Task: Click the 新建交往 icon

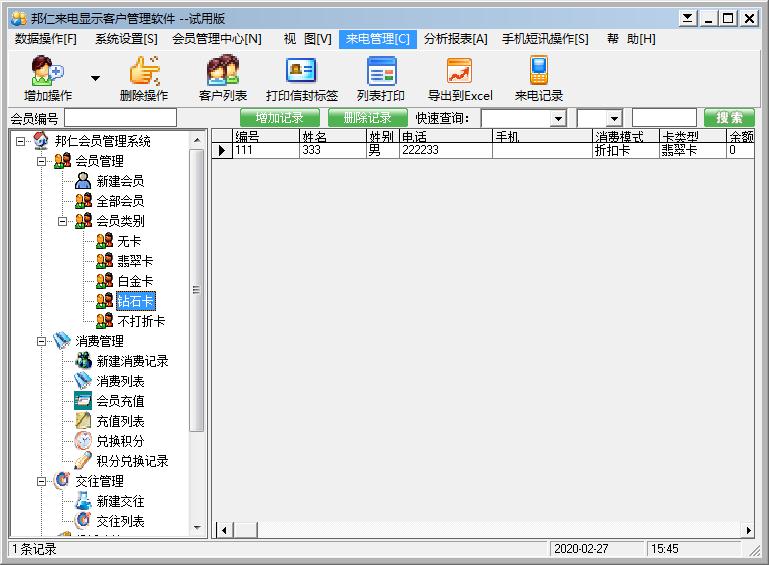Action: [x=83, y=501]
